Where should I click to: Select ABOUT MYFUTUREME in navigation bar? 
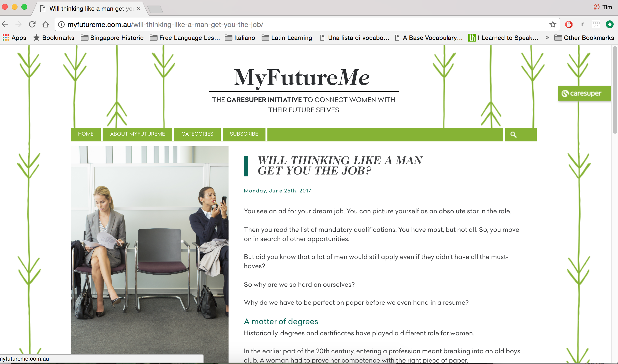[137, 134]
